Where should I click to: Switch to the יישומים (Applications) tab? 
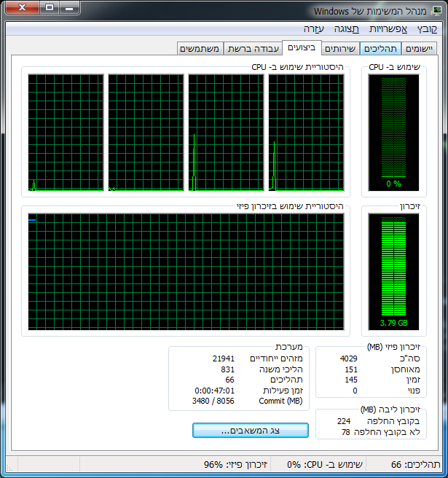(419, 49)
